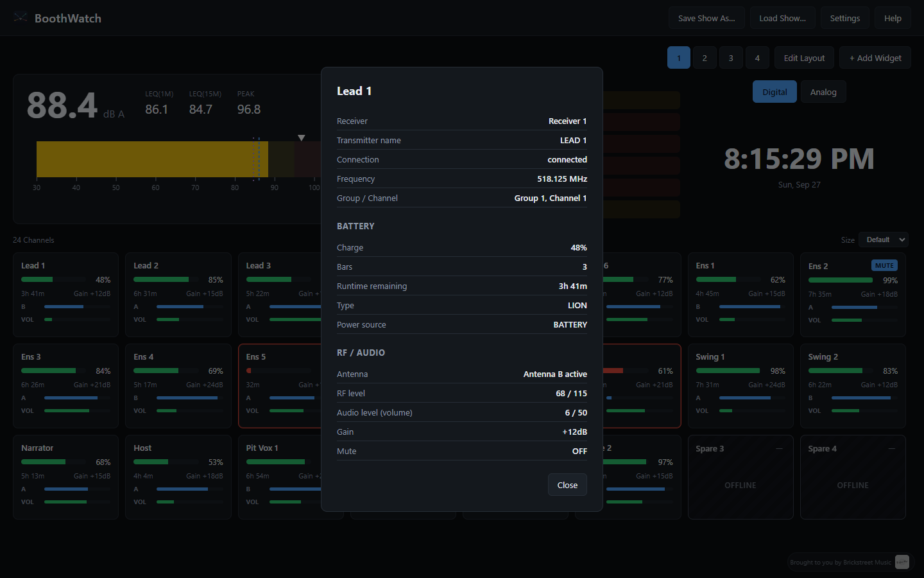Image resolution: width=924 pixels, height=578 pixels.
Task: Click the Spare 3 offline card
Action: pos(740,477)
